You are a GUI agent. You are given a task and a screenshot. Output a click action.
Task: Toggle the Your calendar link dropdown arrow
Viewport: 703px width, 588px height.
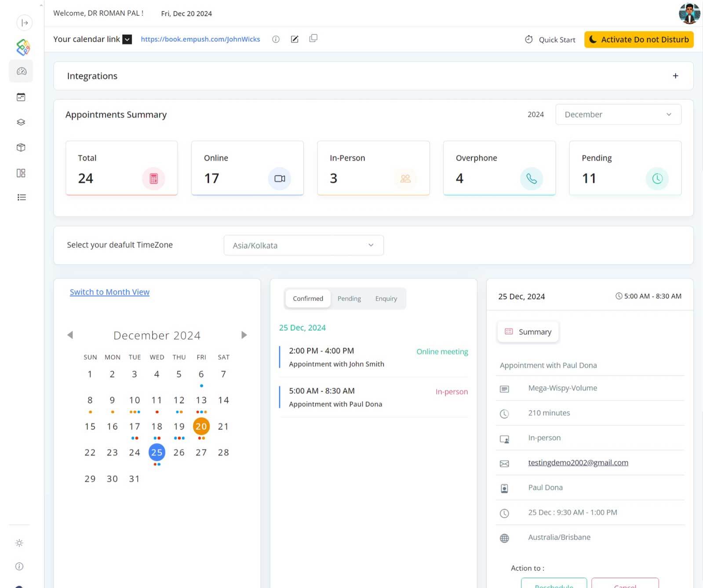tap(127, 40)
